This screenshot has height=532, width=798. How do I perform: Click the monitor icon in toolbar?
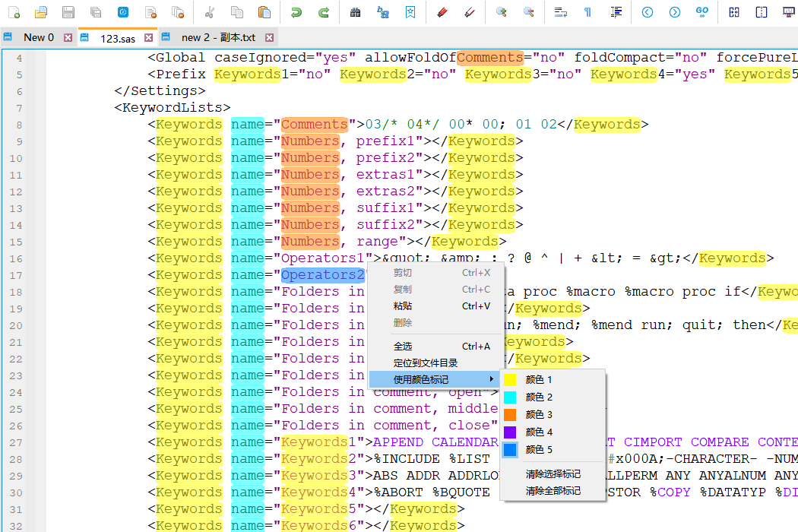(789, 12)
